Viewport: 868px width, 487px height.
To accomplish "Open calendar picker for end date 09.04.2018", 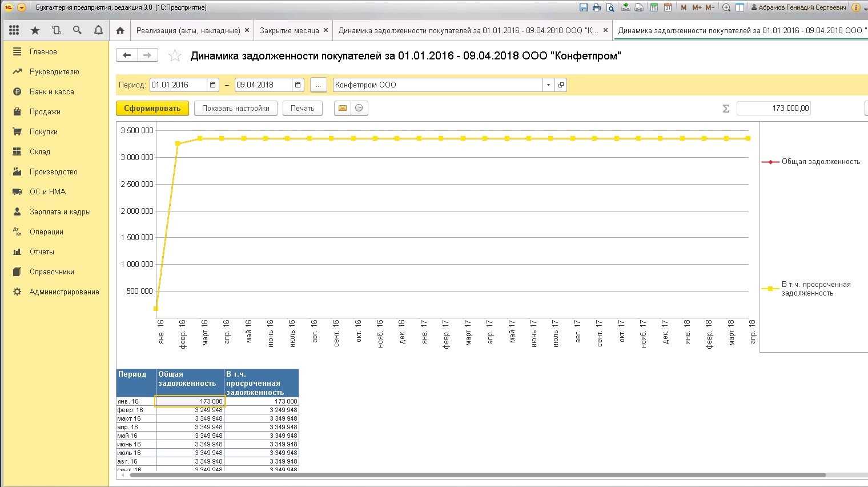I will [x=298, y=85].
